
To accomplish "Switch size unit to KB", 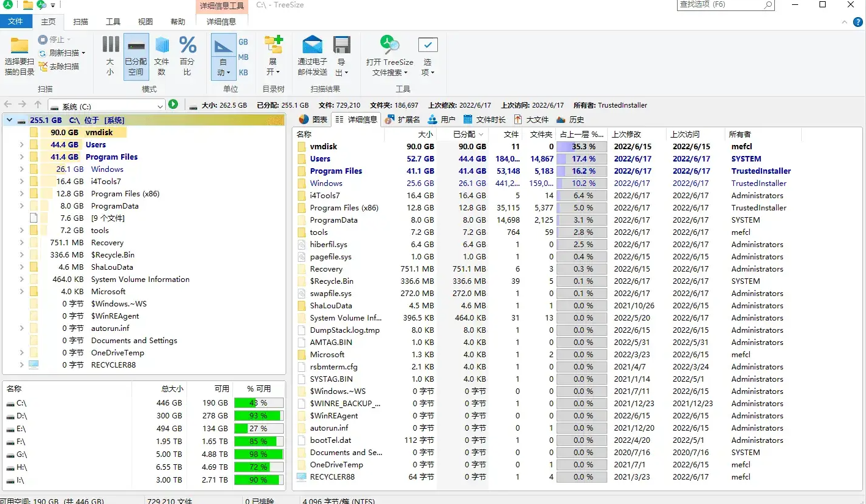I will 243,72.
